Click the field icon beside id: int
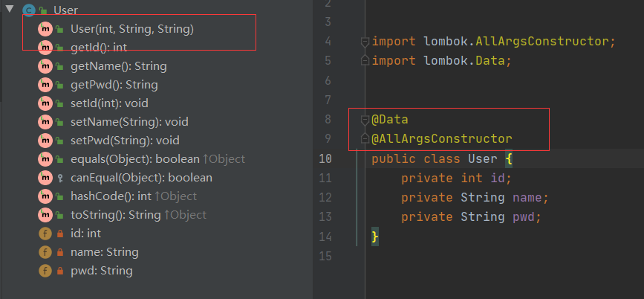The width and height of the screenshot is (644, 299). click(x=45, y=234)
